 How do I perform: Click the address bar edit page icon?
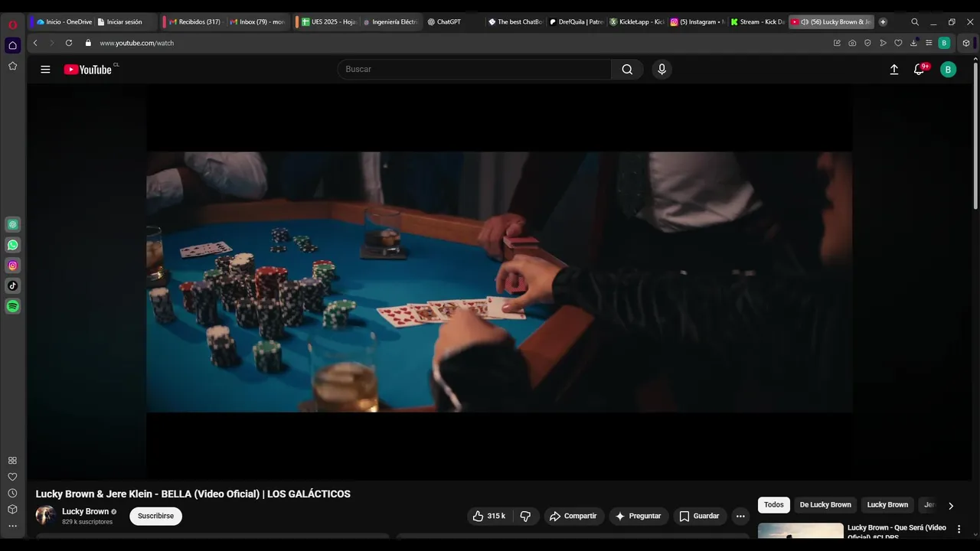[x=837, y=43]
